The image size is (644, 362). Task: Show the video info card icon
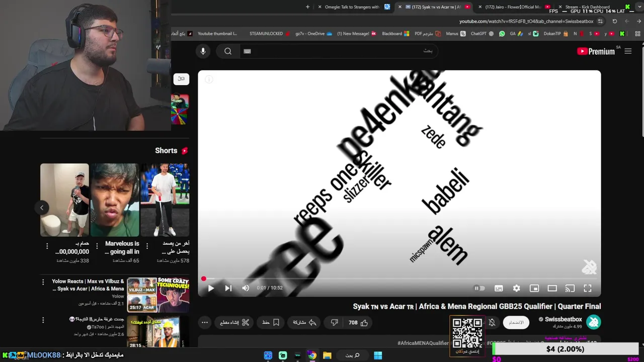pyautogui.click(x=209, y=79)
